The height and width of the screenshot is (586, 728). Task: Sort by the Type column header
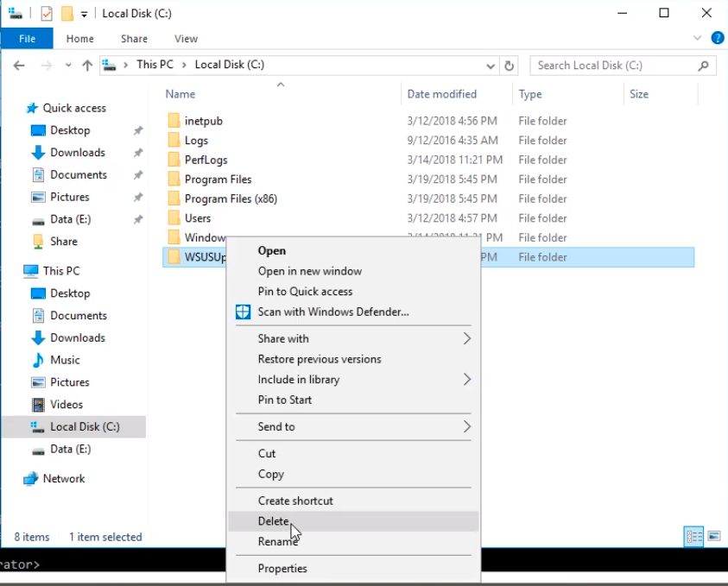pyautogui.click(x=530, y=94)
